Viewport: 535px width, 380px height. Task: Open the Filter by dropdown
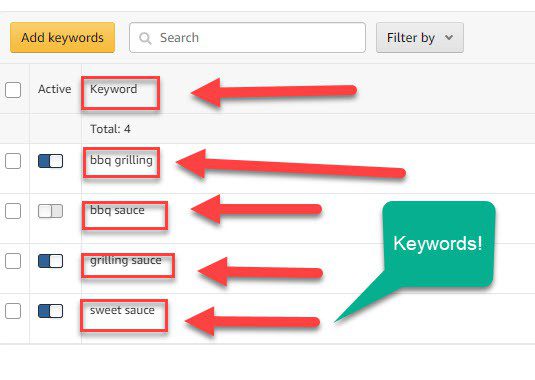coord(420,38)
